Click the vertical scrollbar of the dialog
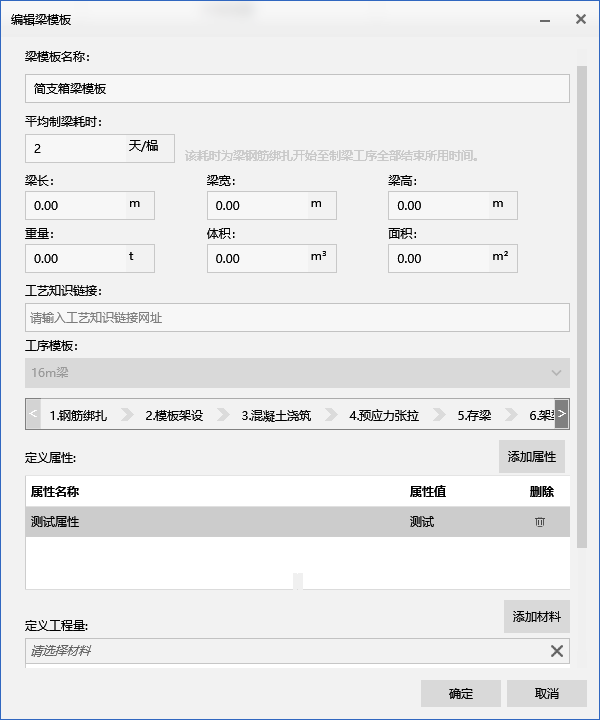 581,300
